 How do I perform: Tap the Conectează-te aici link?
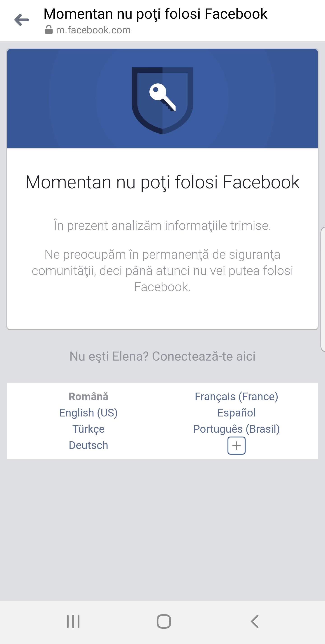204,356
